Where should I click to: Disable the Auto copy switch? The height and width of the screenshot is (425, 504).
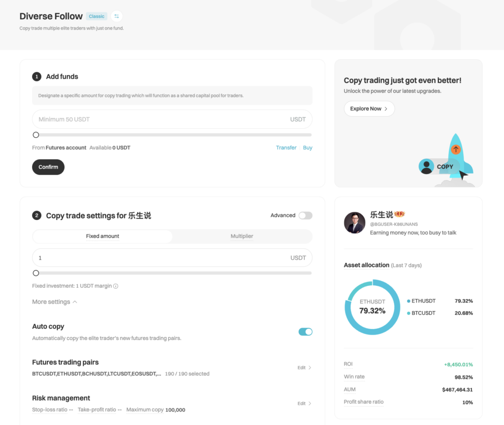(305, 332)
